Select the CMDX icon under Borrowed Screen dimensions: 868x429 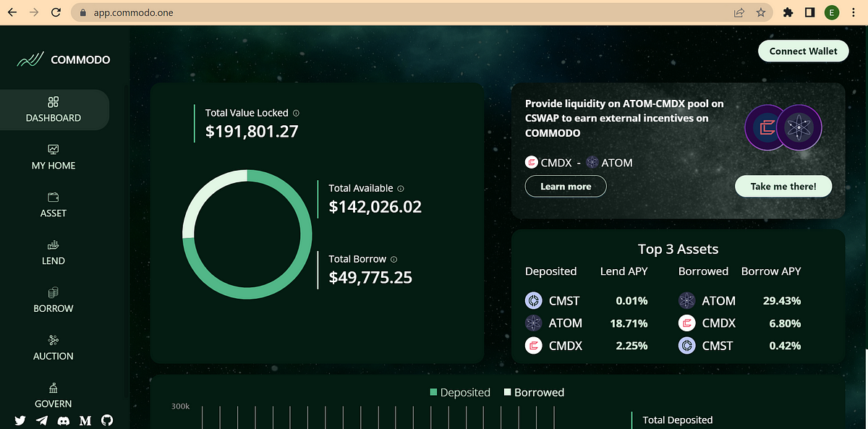(x=687, y=323)
